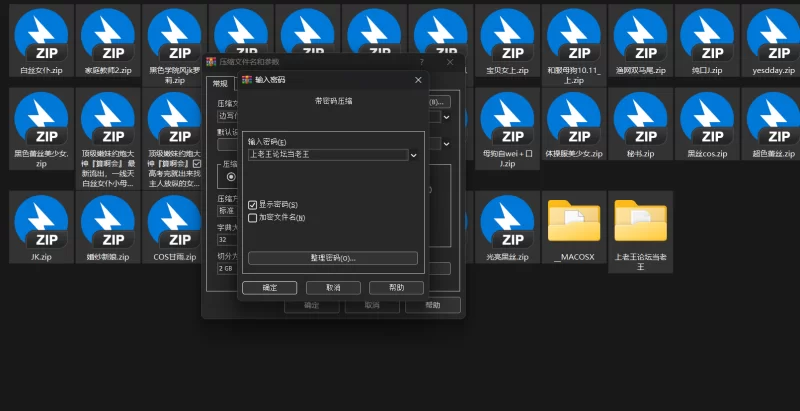
Task: Close the 输入密码 dialog
Action: [418, 80]
